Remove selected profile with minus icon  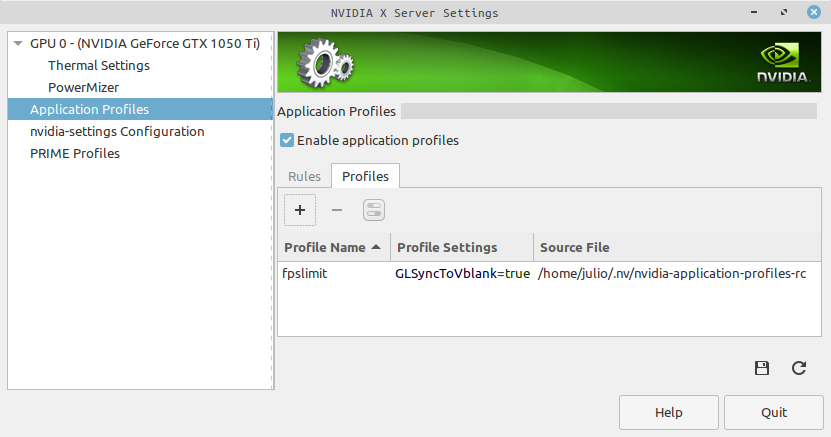click(x=337, y=210)
